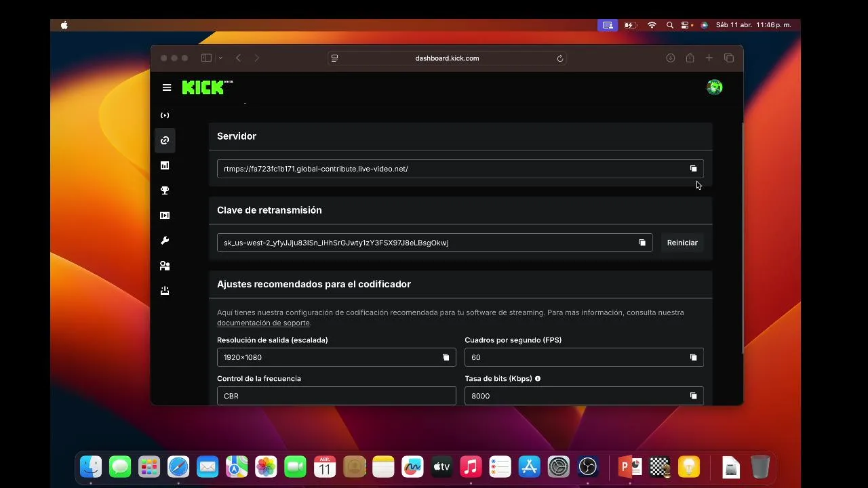Copy the 60 FPS value
The height and width of the screenshot is (488, 868).
(x=693, y=357)
